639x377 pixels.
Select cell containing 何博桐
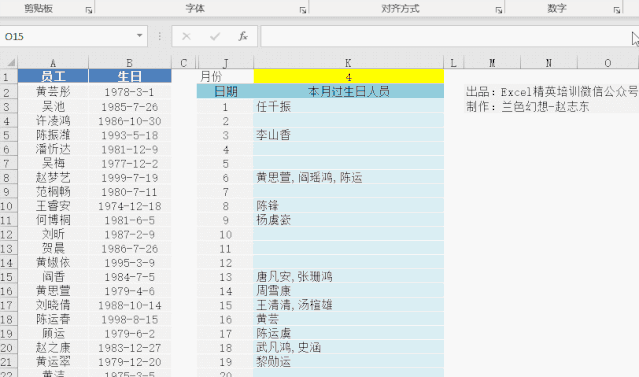click(x=53, y=220)
